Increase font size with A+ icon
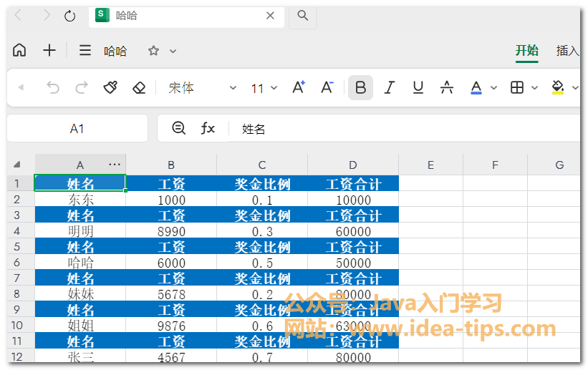The width and height of the screenshot is (588, 370). coord(299,87)
